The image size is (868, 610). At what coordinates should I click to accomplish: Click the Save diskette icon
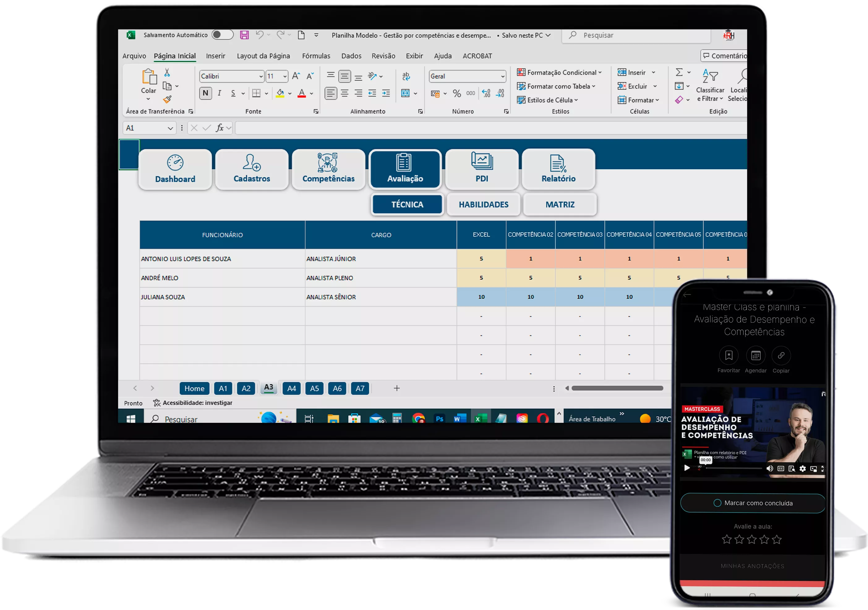click(244, 35)
